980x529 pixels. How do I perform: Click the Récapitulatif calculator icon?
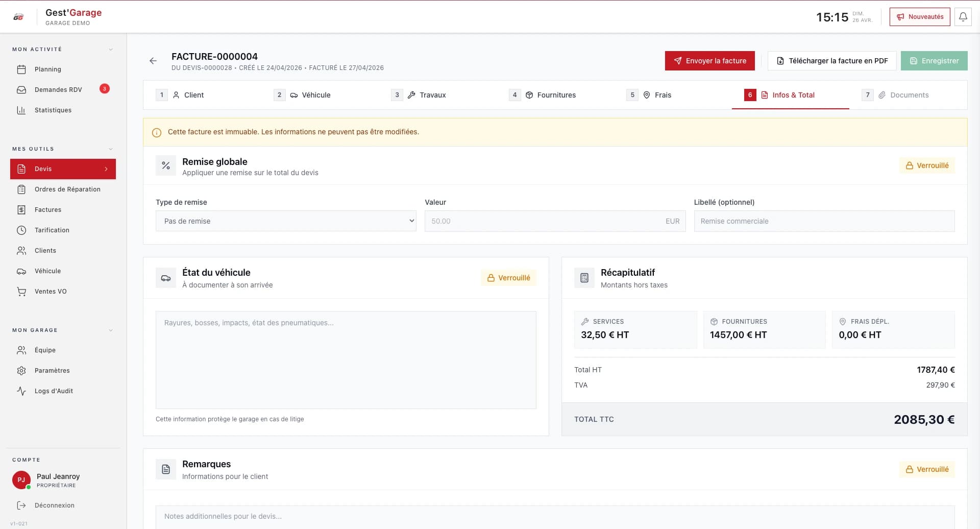pyautogui.click(x=584, y=278)
